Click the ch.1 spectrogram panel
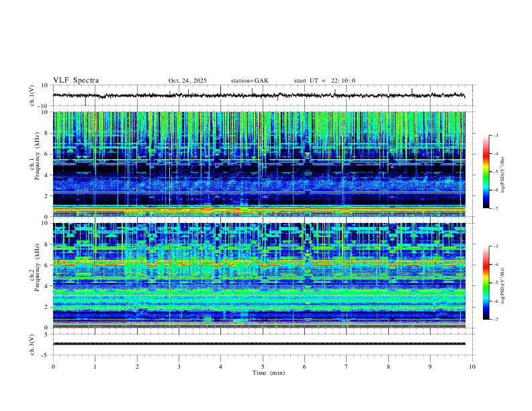This screenshot has width=532, height=411. [x=259, y=164]
